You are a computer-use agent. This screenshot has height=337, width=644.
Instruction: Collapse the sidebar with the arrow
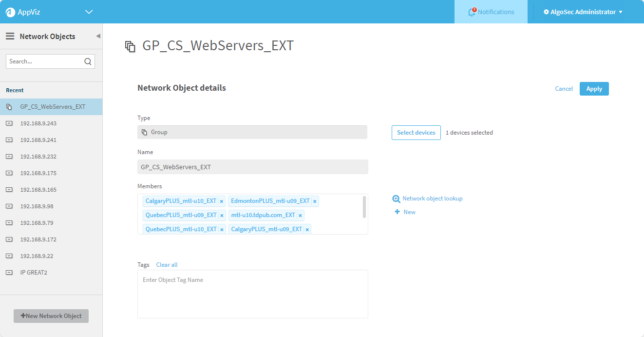coord(98,36)
